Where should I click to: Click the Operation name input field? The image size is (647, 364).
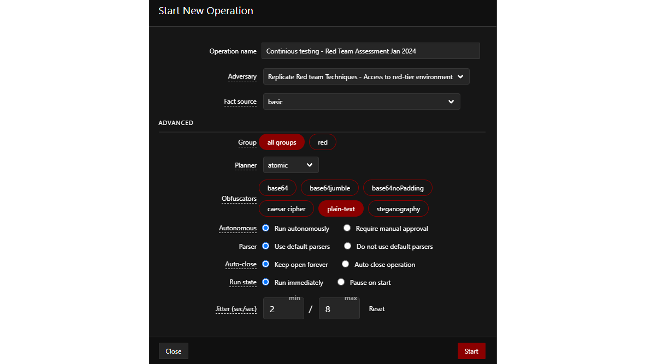click(x=370, y=51)
